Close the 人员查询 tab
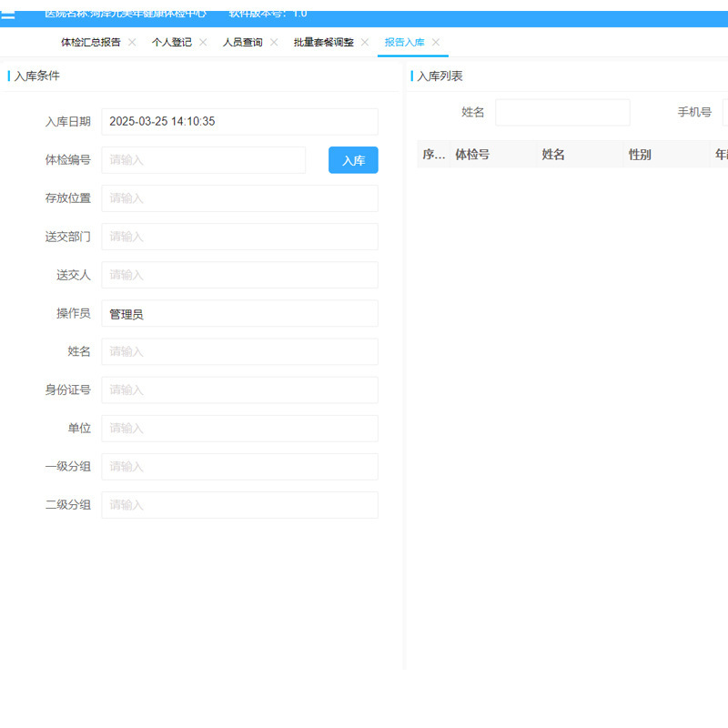This screenshot has width=728, height=728. (274, 43)
